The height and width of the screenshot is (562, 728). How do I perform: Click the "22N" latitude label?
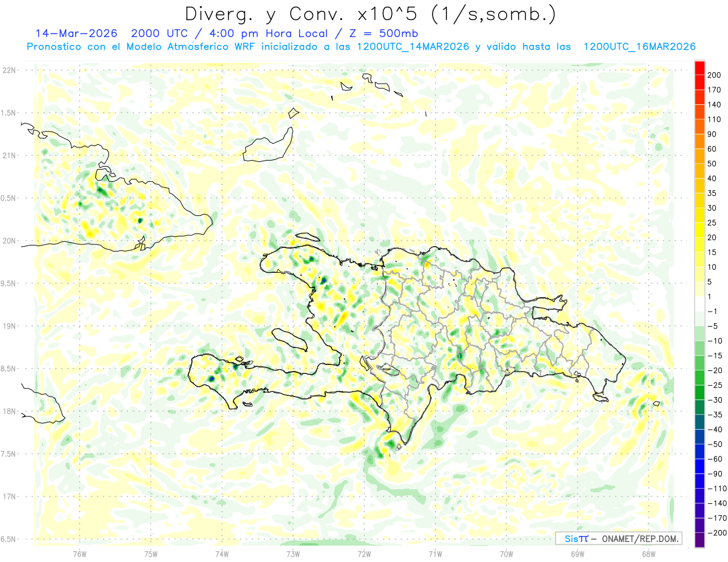8,70
